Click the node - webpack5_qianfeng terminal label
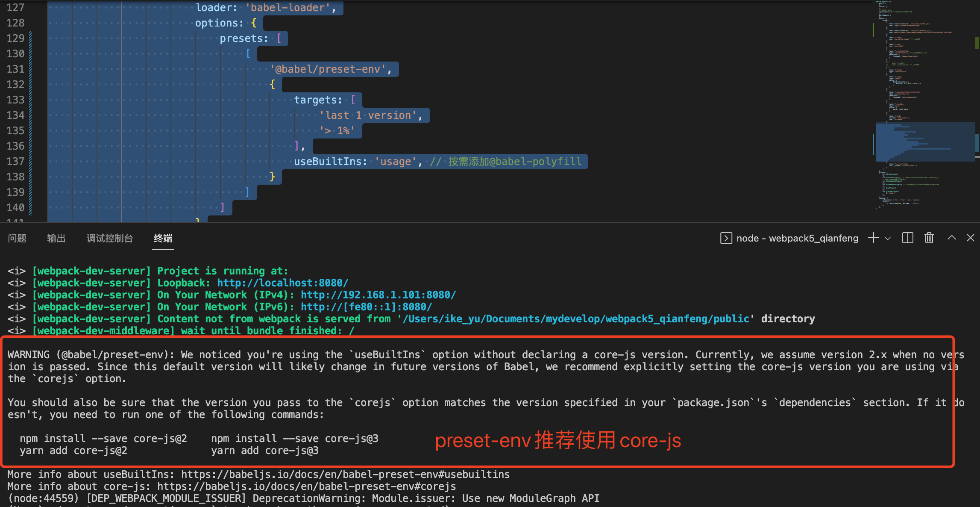 [x=797, y=238]
